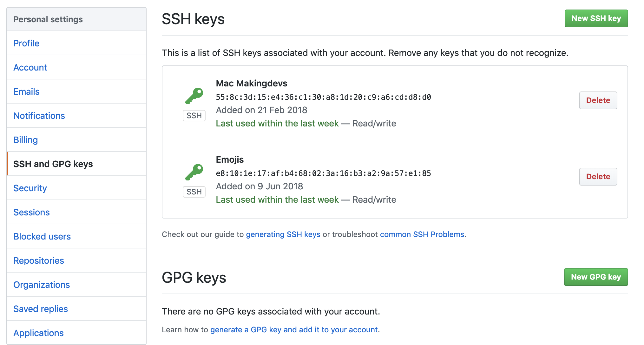Follow the generating SSH keys guide link

coord(283,234)
